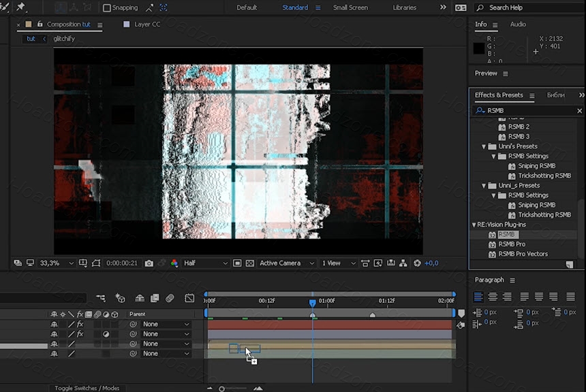The height and width of the screenshot is (392, 586).
Task: Click the Search Help field
Action: point(529,7)
